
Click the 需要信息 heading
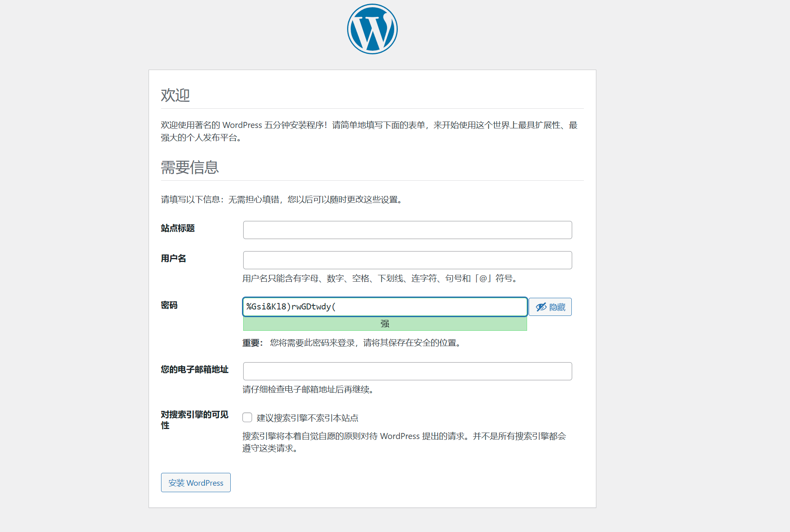190,167
